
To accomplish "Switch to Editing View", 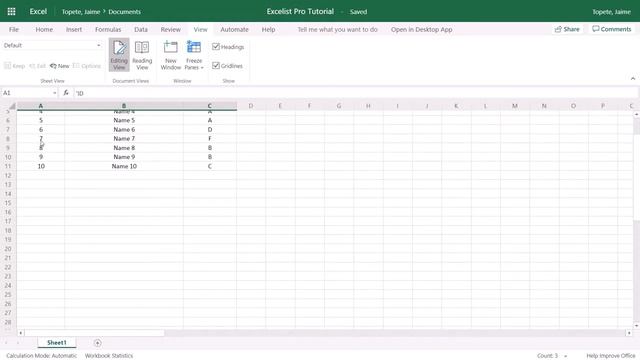I will [x=119, y=55].
